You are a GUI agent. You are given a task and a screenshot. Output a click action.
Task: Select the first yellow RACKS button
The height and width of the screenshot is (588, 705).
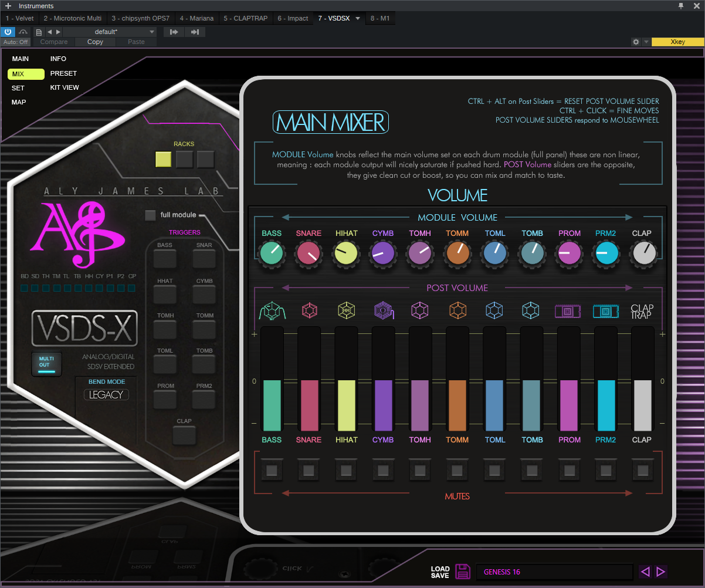[164, 159]
